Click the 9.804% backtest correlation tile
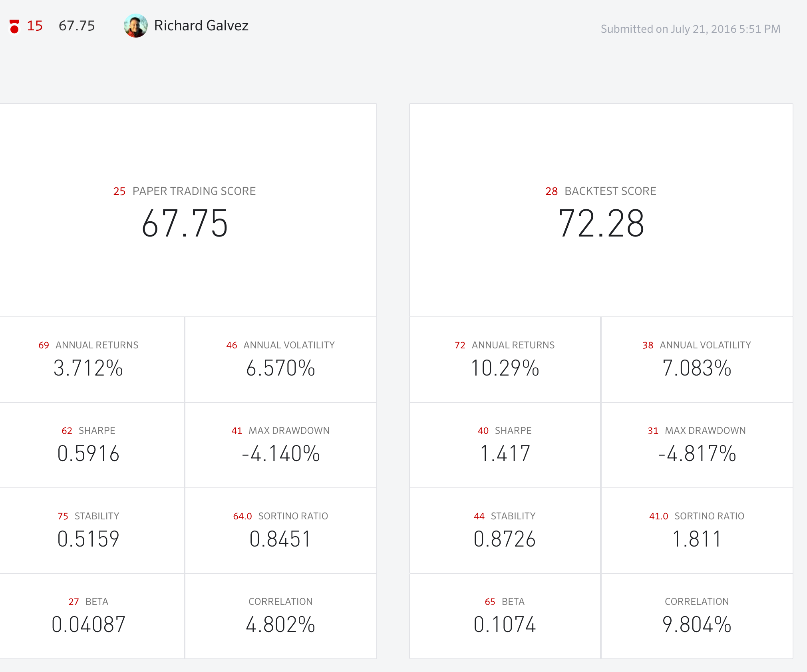 (697, 616)
